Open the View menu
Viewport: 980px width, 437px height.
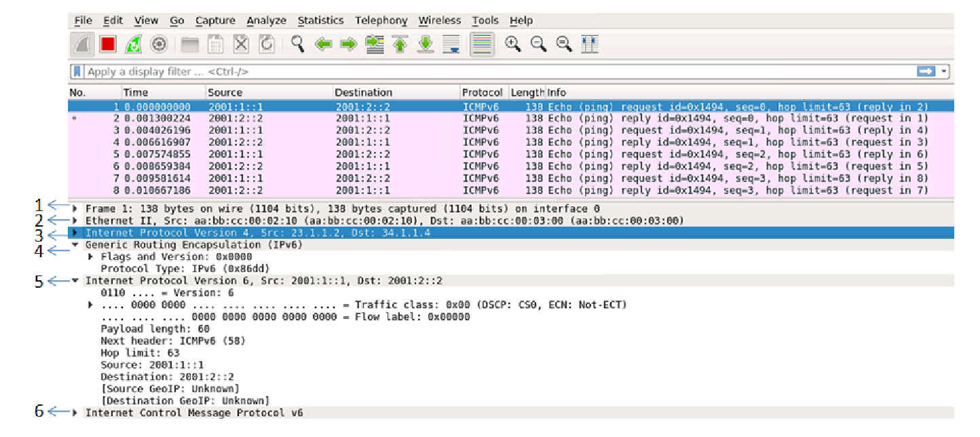(146, 20)
